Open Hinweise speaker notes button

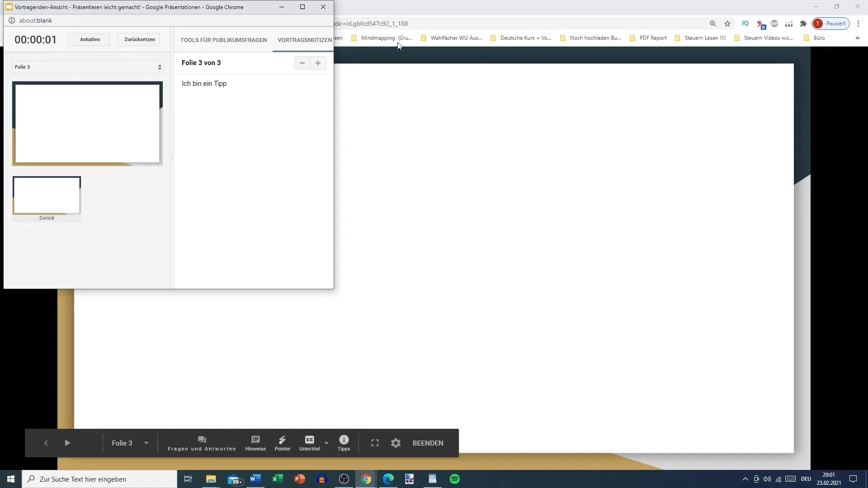click(255, 443)
